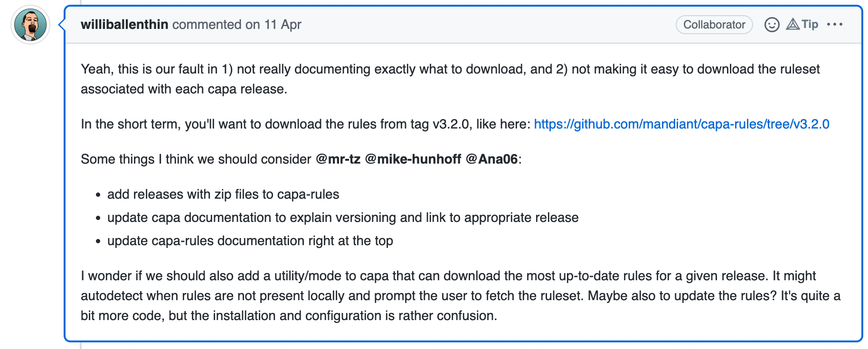Viewport: 868px width, 349px height.
Task: Click the Tip triangle icon
Action: [x=793, y=24]
